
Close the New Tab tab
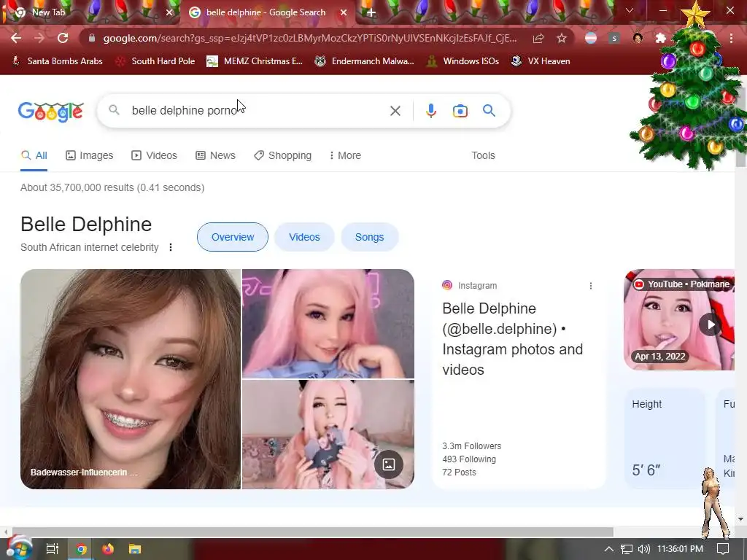click(169, 13)
